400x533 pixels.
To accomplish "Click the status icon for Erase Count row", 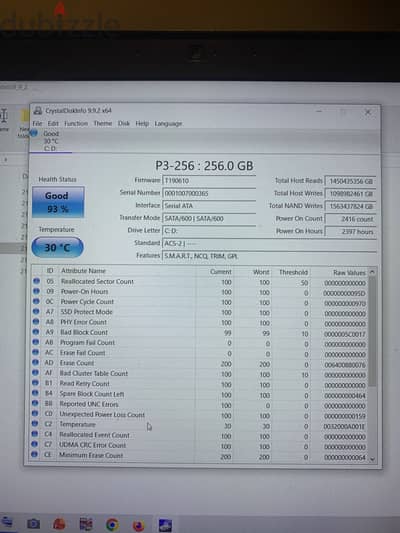I will (x=35, y=362).
